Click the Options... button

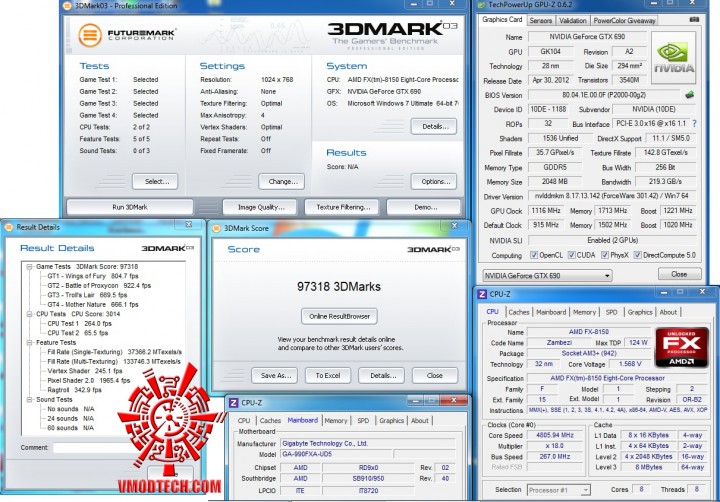(434, 181)
